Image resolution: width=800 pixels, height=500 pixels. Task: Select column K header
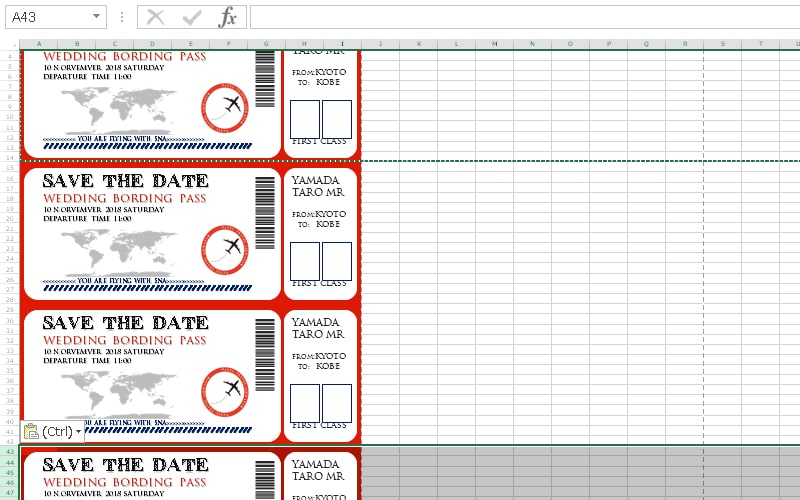(x=417, y=44)
